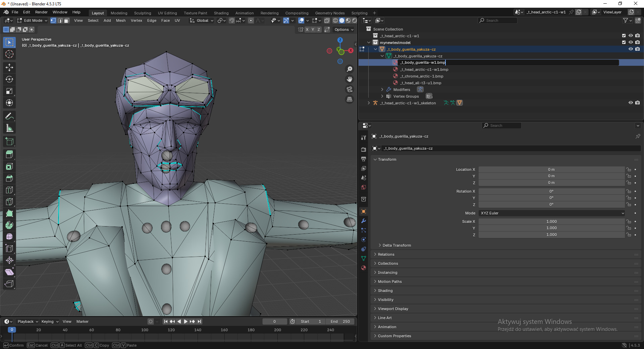Open the Options dropdown in the header
Screen dimensions: 644x349
343,30
